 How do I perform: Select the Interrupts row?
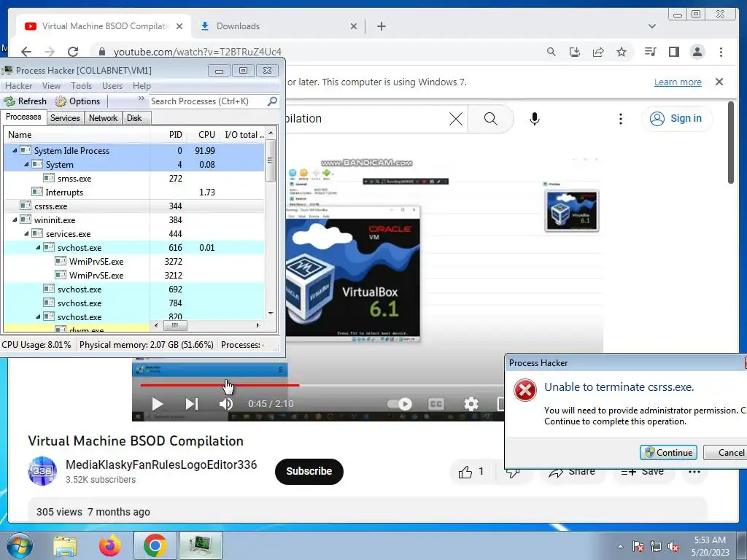point(134,192)
